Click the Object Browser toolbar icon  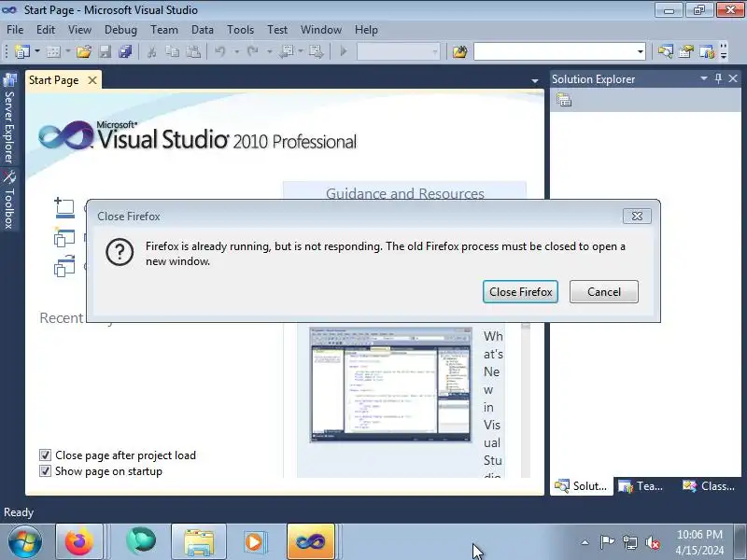pyautogui.click(x=707, y=51)
